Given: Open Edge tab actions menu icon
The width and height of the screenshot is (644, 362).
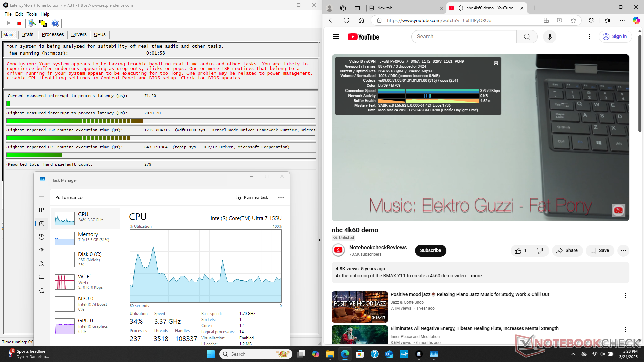Looking at the screenshot, I should pyautogui.click(x=357, y=8).
